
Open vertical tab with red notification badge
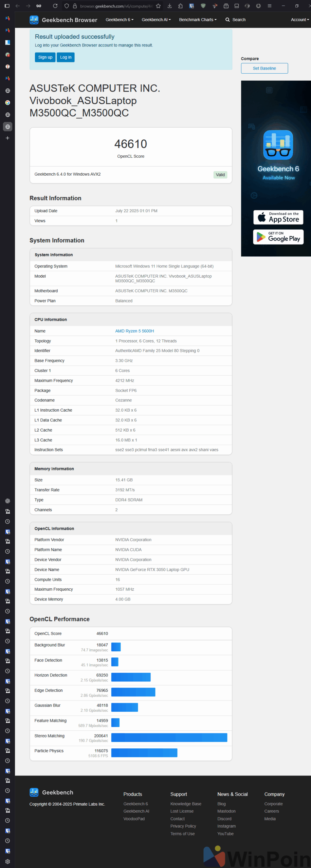[x=7, y=55]
